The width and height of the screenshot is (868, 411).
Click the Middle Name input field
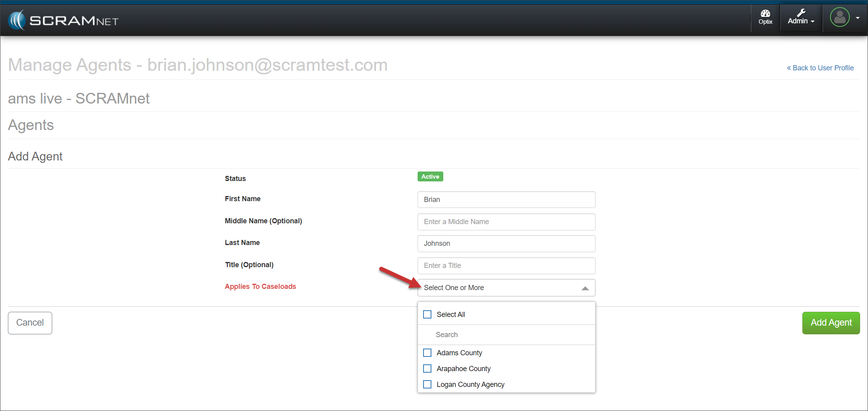tap(506, 222)
